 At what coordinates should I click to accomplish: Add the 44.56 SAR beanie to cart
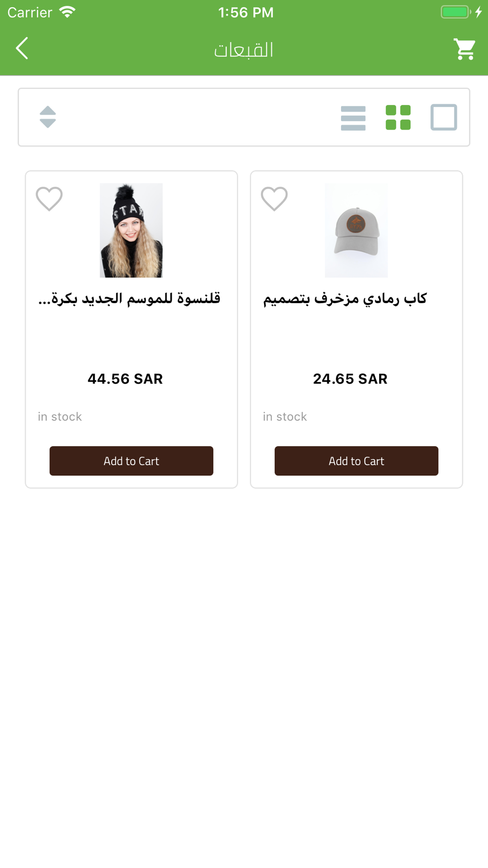click(x=131, y=461)
